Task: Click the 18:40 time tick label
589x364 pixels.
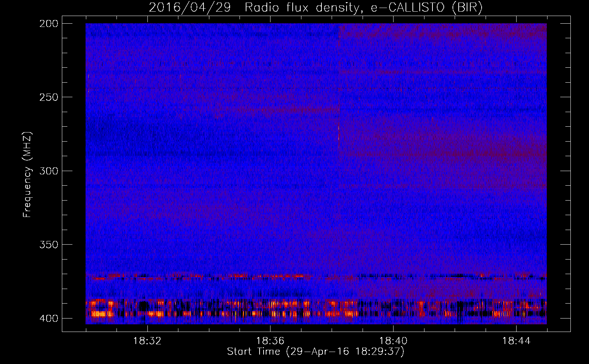Action: click(x=393, y=341)
